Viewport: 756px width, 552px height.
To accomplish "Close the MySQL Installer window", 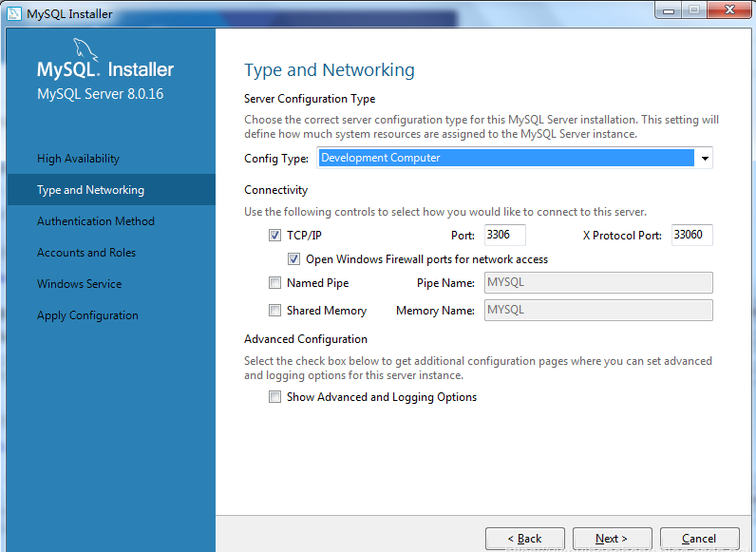I will coord(729,10).
